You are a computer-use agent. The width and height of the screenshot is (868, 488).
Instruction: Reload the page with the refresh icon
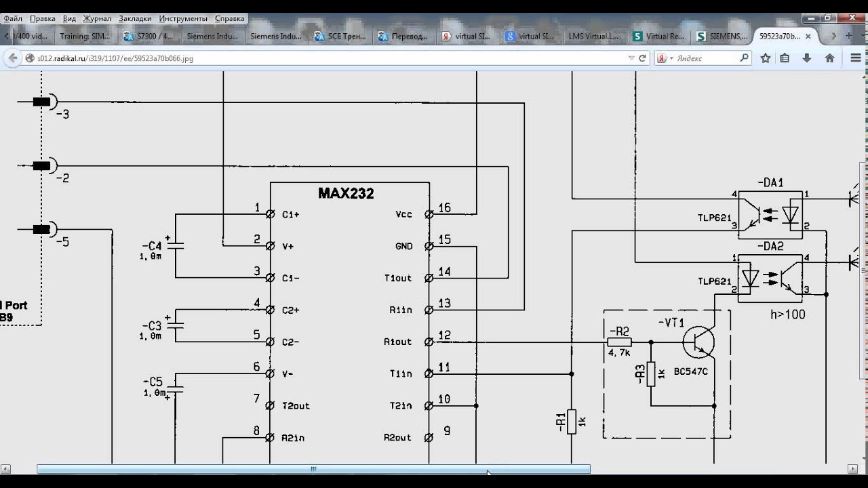click(x=643, y=58)
